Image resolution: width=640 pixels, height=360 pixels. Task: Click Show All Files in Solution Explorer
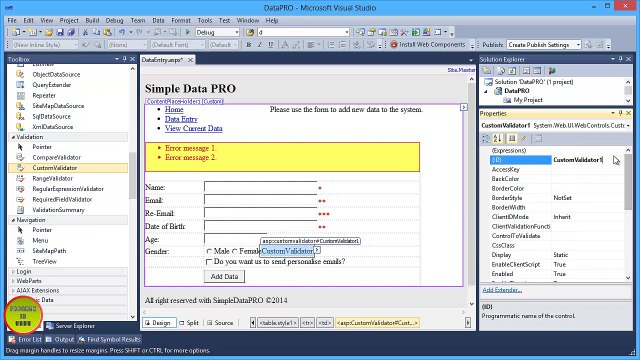click(x=501, y=71)
